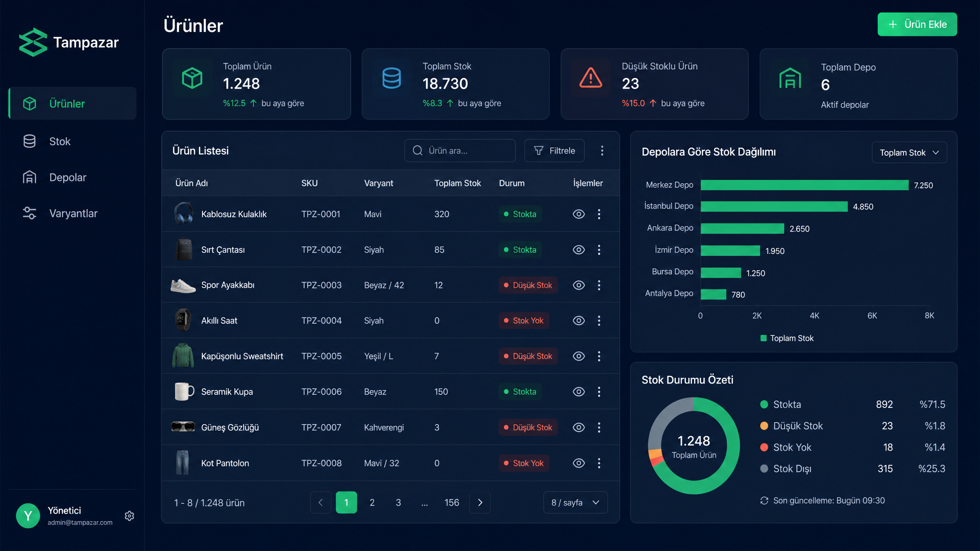Open Varyantlar sidebar menu item

pos(72,213)
